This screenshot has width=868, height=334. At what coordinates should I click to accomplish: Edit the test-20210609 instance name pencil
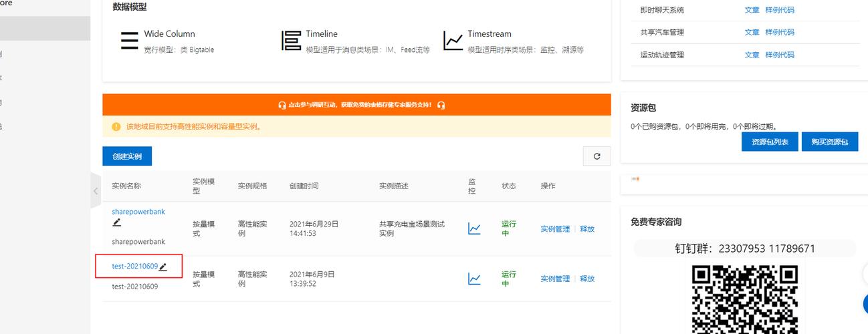(x=162, y=267)
